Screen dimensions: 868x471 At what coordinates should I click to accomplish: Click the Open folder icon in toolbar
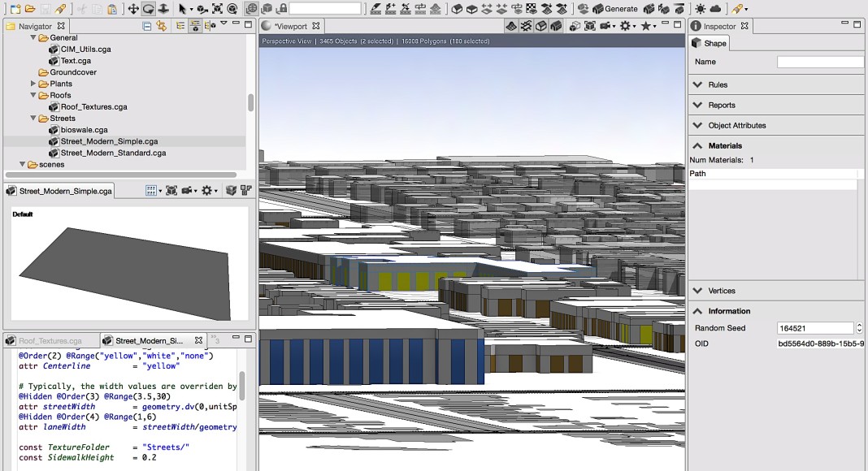point(30,8)
